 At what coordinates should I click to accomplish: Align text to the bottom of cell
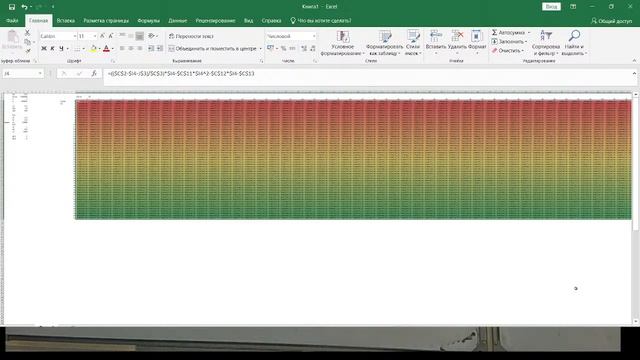[140, 36]
